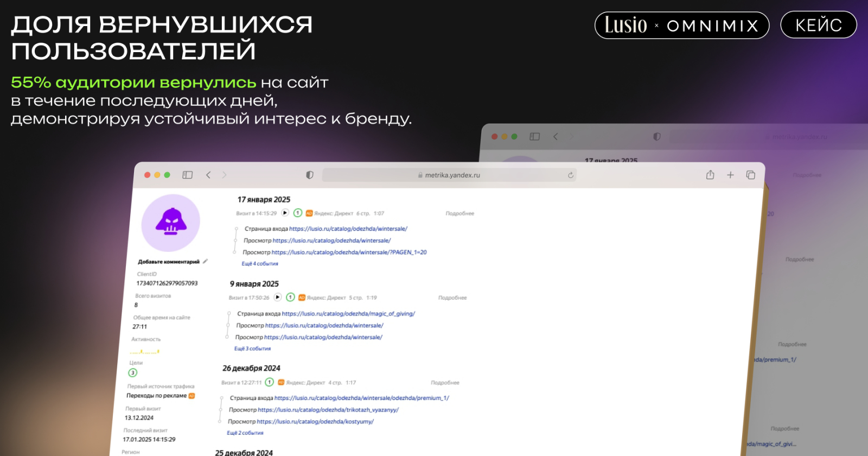Click the 'КЕЙС' badge

[x=819, y=26]
